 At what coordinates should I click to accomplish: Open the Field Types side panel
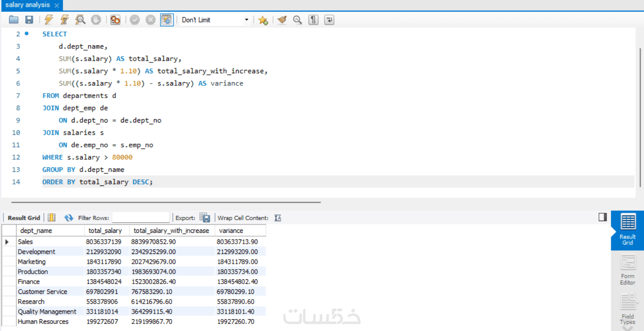pos(628,310)
